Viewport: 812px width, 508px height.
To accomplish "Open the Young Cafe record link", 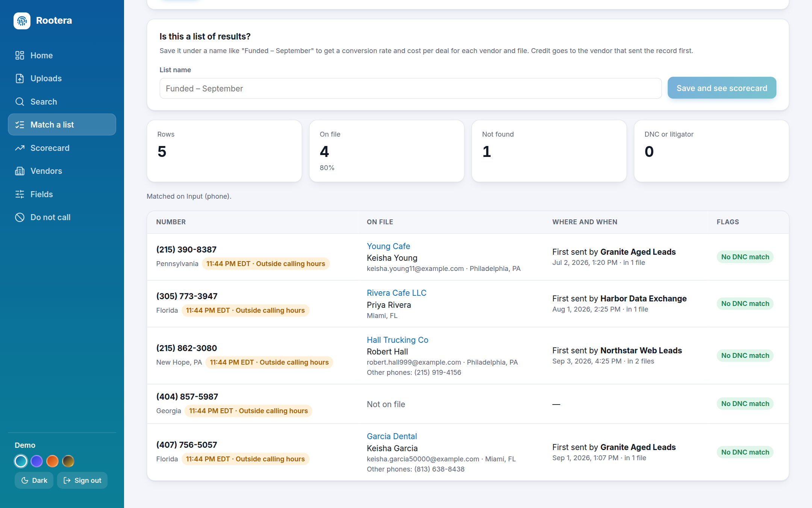I will [388, 246].
